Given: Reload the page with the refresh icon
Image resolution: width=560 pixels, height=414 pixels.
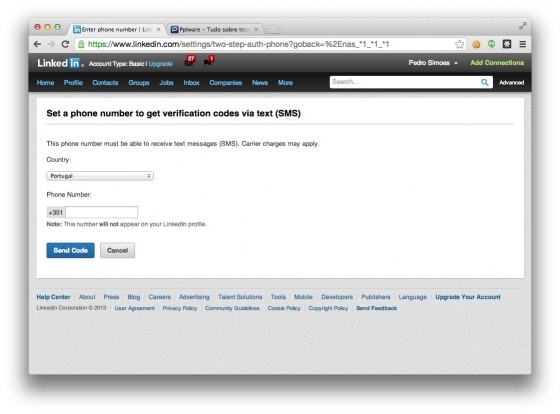Looking at the screenshot, I should [65, 44].
